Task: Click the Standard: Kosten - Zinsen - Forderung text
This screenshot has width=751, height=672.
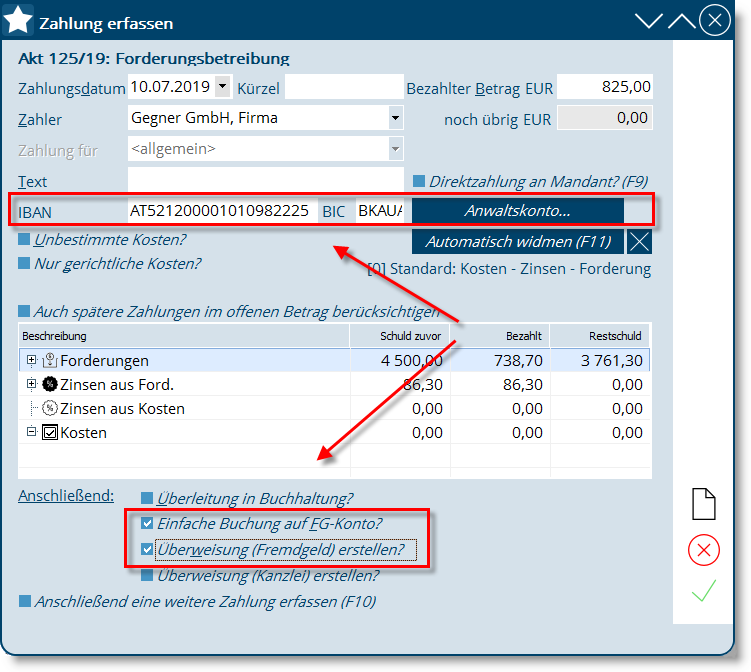Action: click(521, 269)
